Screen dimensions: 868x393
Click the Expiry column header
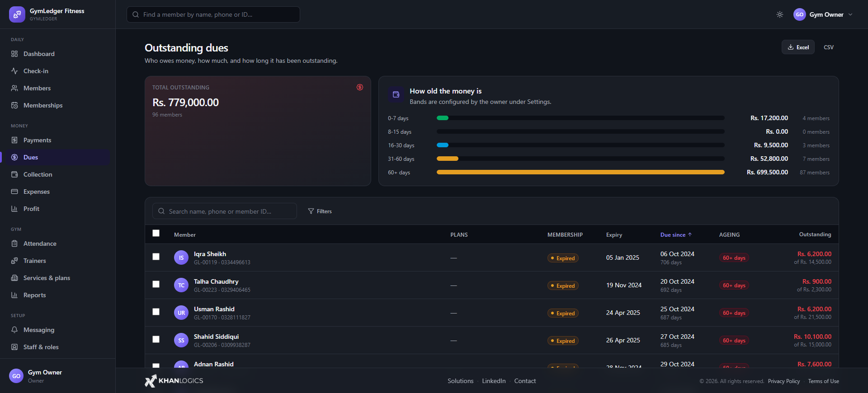(614, 235)
